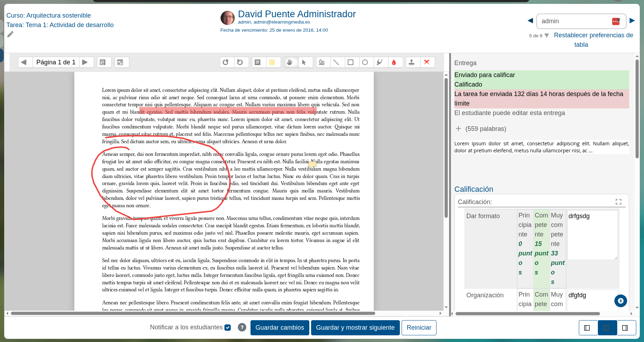Open Curso: Arquitectura sostenible link

coord(49,15)
